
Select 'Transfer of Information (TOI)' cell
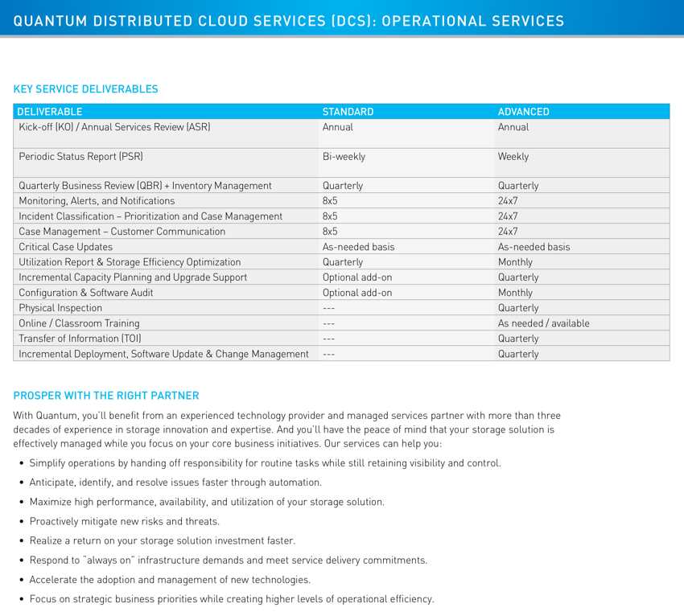(x=80, y=339)
